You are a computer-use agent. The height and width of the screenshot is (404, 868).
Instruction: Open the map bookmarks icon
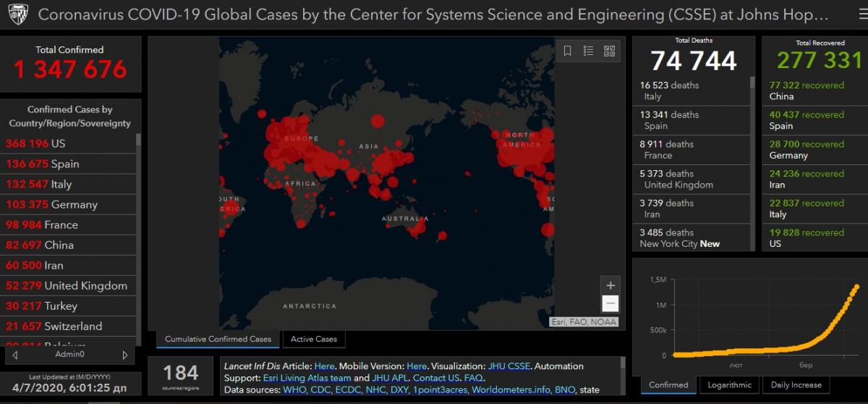(568, 51)
